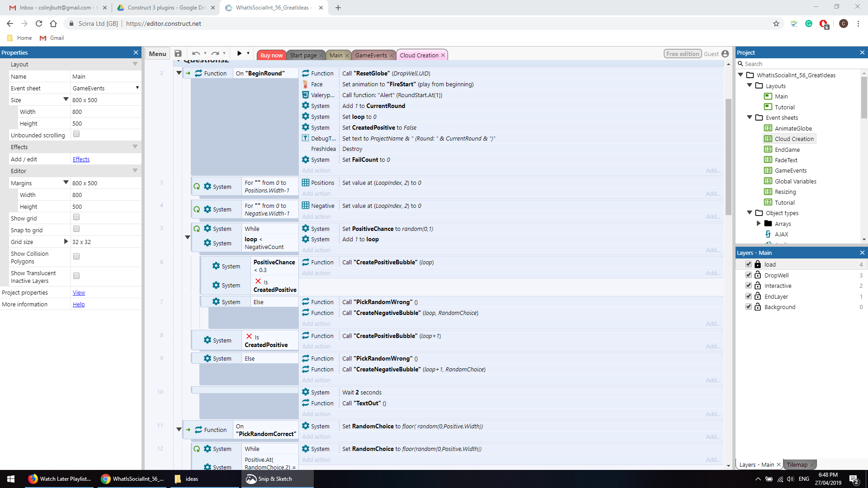Screen dimensions: 868x488
Task: Enable the Show grid checkbox
Action: click(76, 217)
